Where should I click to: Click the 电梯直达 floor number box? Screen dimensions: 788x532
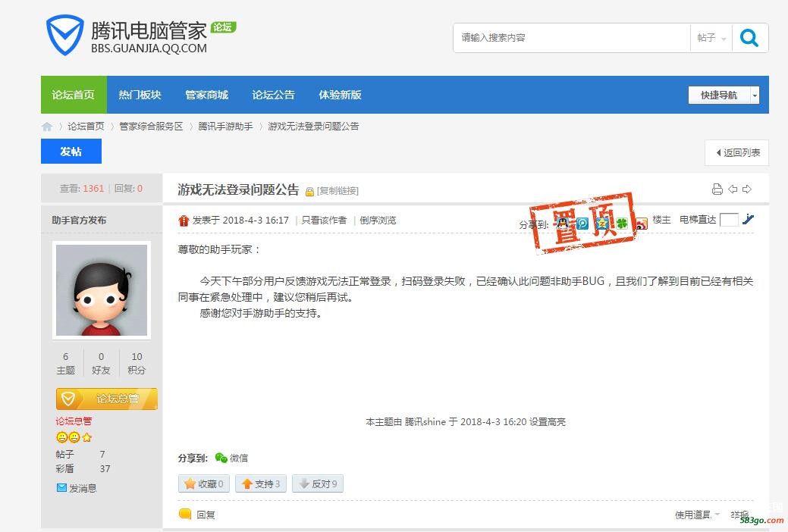click(729, 220)
